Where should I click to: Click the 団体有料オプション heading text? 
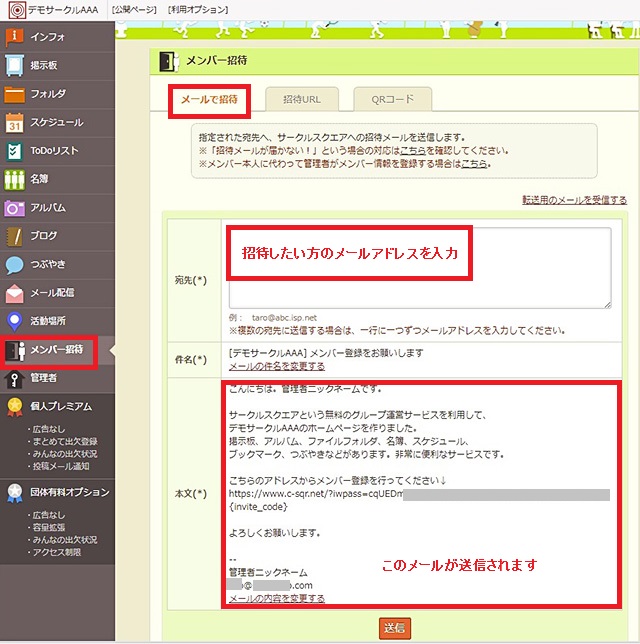tap(69, 492)
